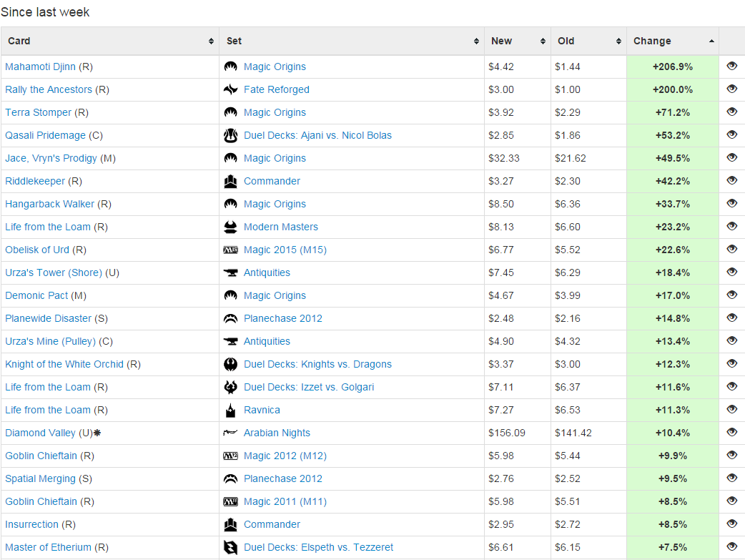
Task: Click the Magic Origins set icon beside Mahamoti Djinn
Action: tap(230, 67)
